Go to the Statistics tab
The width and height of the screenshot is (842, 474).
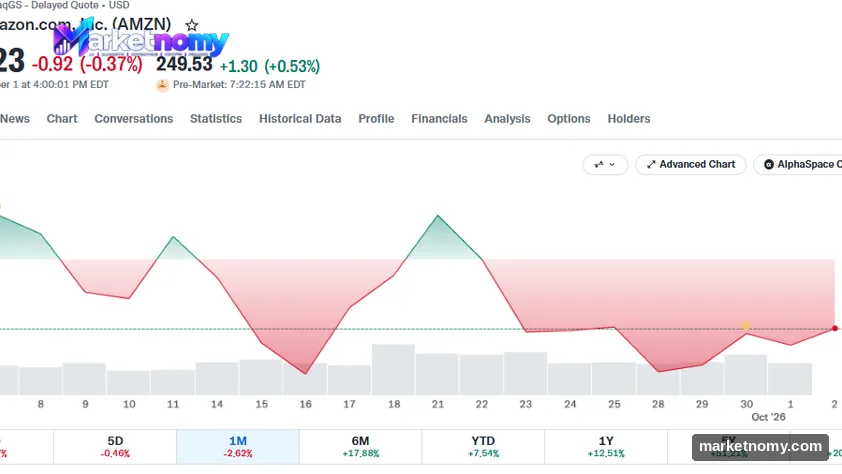coord(216,119)
